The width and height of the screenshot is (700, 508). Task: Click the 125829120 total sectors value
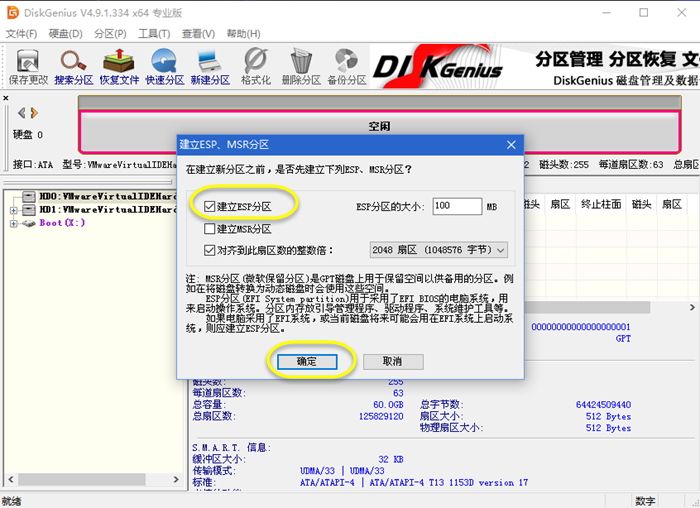[381, 416]
